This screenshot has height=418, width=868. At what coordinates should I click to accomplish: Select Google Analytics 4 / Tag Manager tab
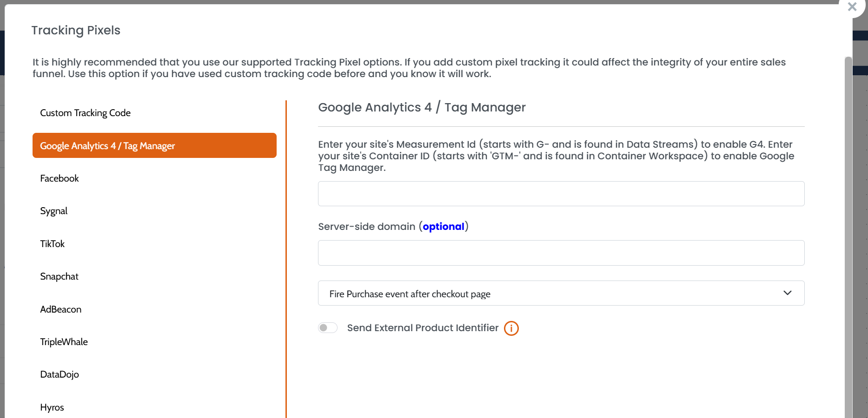(x=154, y=146)
